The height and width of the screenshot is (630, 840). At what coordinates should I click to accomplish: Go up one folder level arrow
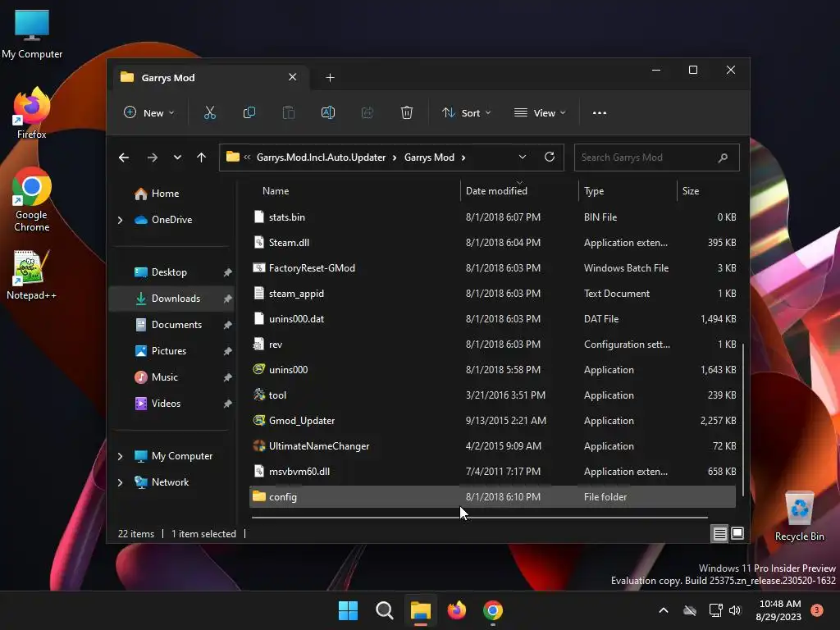click(202, 157)
